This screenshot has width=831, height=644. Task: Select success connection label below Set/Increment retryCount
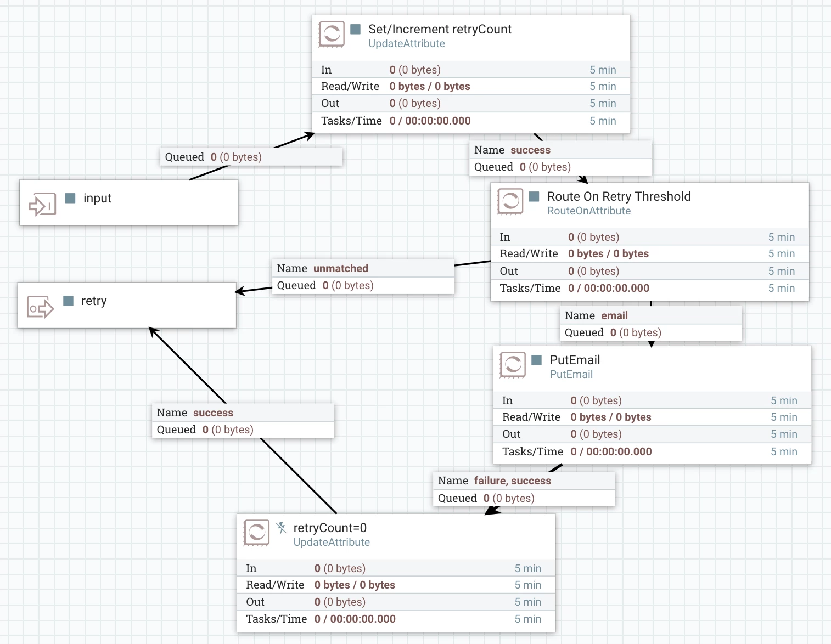[530, 150]
